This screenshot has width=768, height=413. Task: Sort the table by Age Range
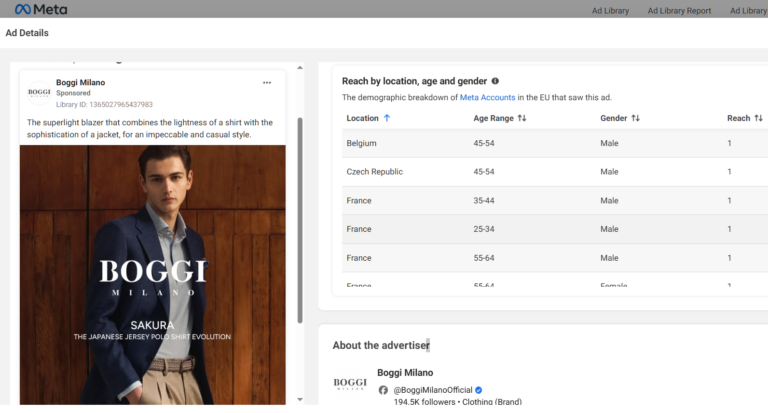point(522,118)
